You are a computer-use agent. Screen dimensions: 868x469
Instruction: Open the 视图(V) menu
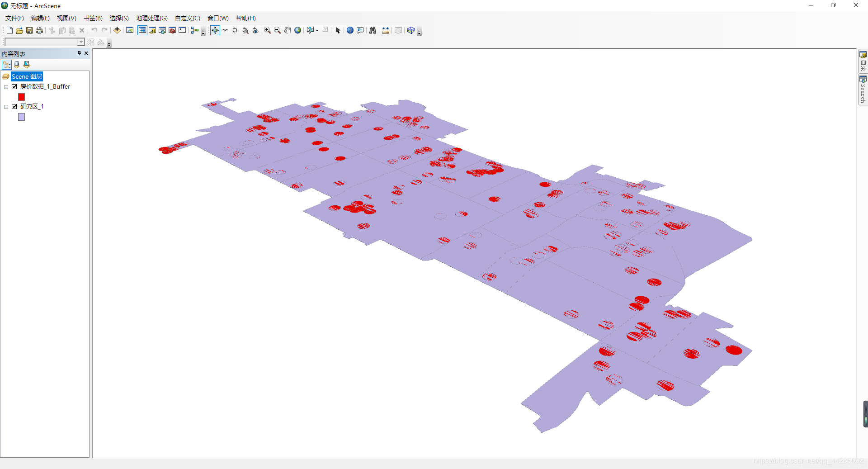pyautogui.click(x=66, y=18)
